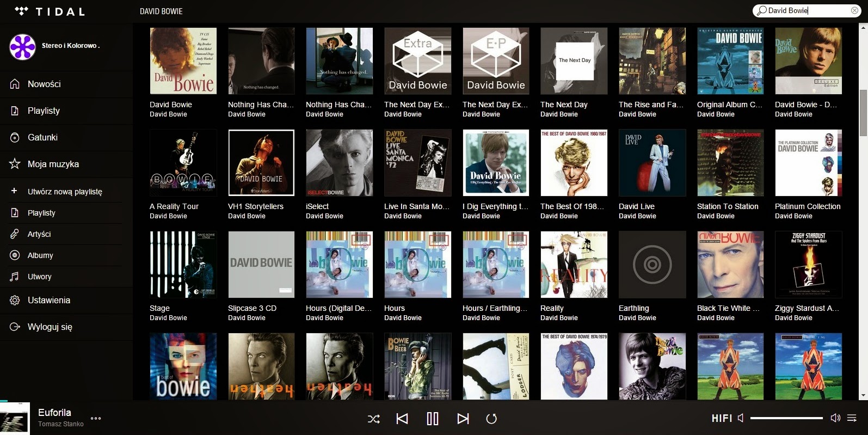
Task: Skip to next track
Action: coord(463,419)
